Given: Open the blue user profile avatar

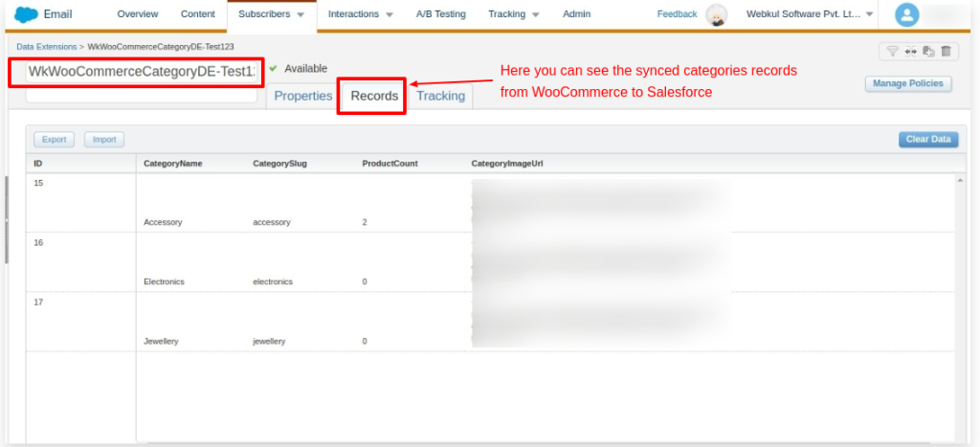Looking at the screenshot, I should 906,15.
